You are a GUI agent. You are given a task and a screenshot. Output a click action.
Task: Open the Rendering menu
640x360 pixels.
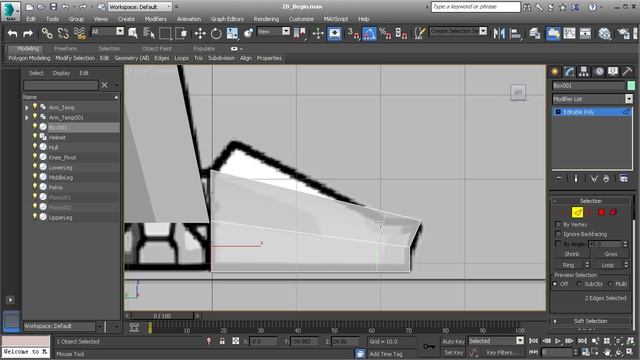[266, 19]
